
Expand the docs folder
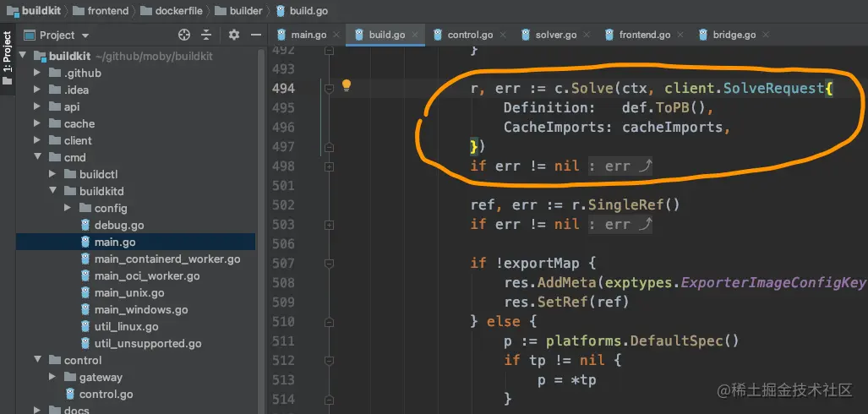[x=37, y=410]
